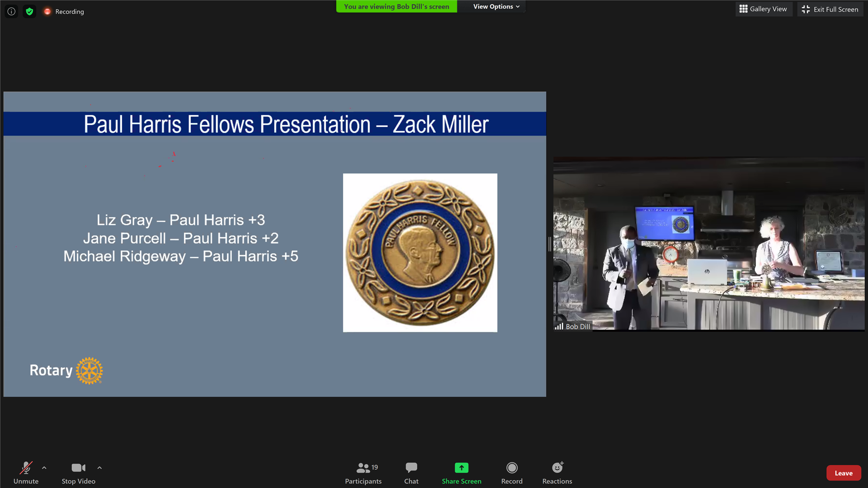Switch to Gallery View
The height and width of the screenshot is (488, 868).
[763, 9]
